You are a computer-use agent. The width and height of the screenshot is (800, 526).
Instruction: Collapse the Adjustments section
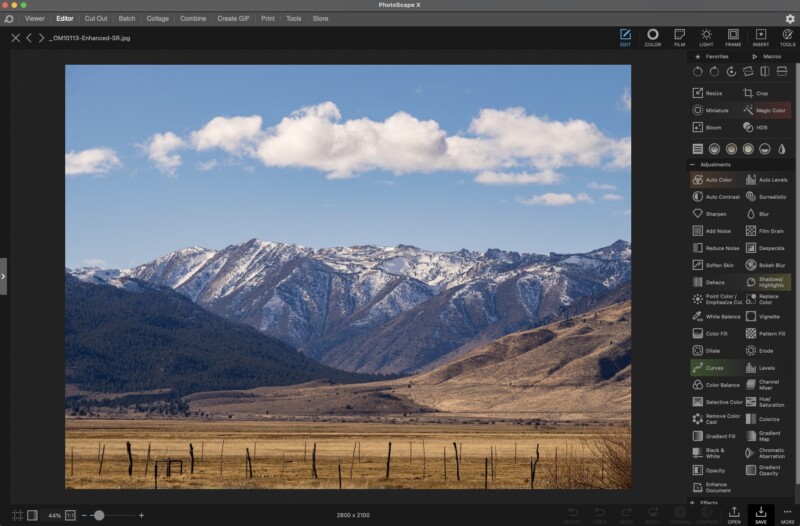pyautogui.click(x=693, y=164)
